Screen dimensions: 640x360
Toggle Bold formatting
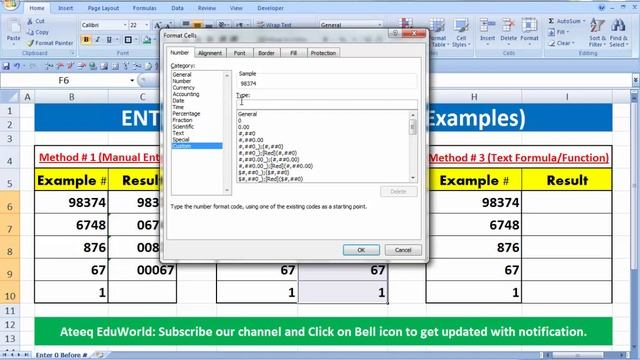[x=86, y=40]
